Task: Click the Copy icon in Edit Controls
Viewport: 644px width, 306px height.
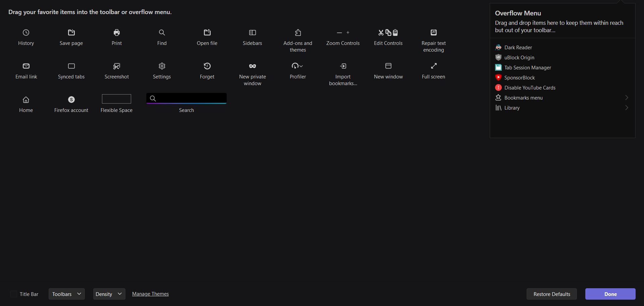Action: coord(388,33)
